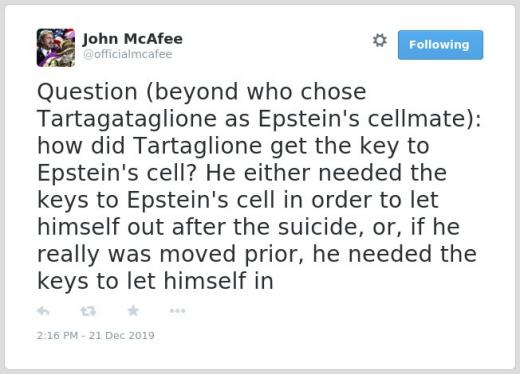Screen dimensions: 520x374
Task: Retweet this tweet using the retweet icon
Action: (88, 311)
